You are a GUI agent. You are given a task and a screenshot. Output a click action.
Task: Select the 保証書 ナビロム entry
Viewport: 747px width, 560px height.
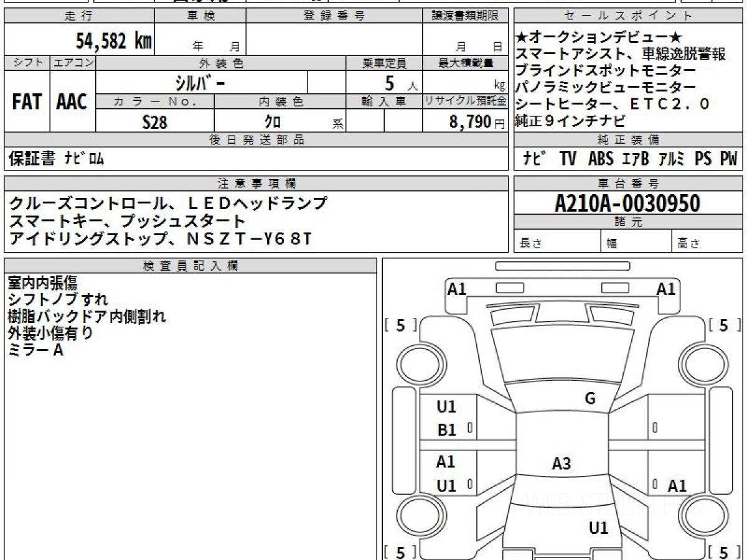[56, 159]
